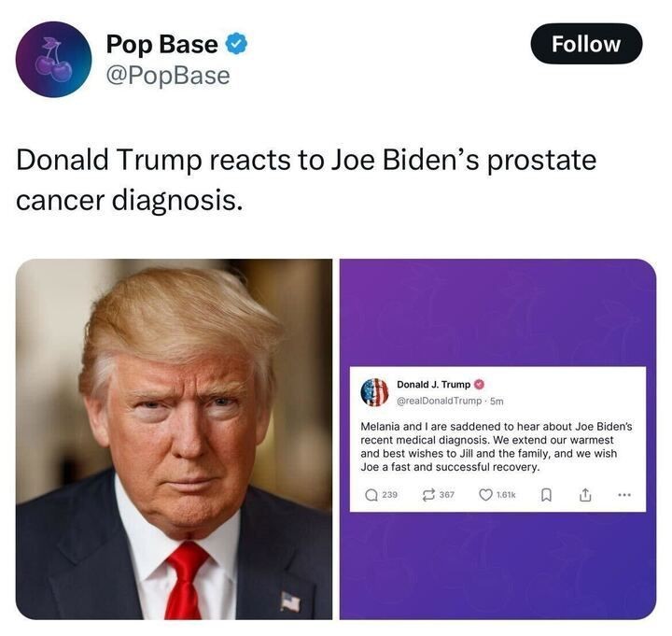
Task: Bookmark the embedded Trump post
Action: point(546,495)
